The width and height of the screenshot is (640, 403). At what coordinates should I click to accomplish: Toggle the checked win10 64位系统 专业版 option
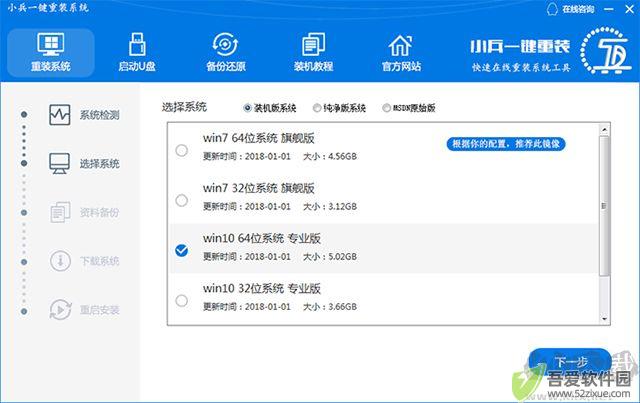tap(182, 250)
